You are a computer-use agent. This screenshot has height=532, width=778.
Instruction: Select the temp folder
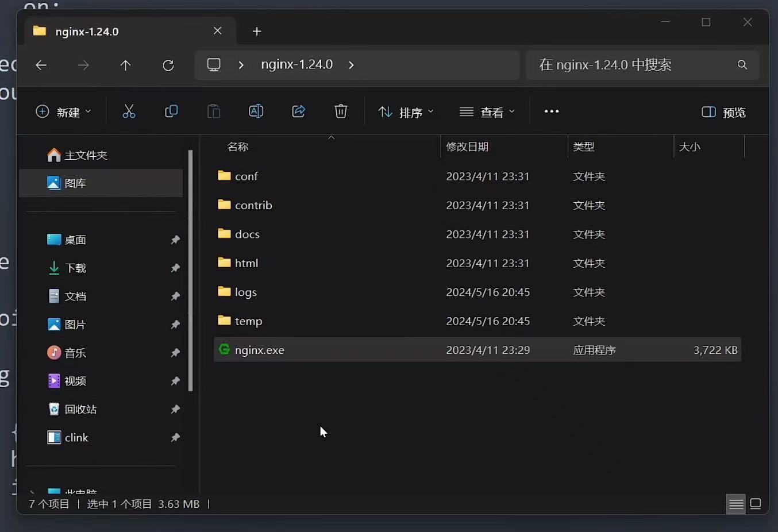click(477, 321)
